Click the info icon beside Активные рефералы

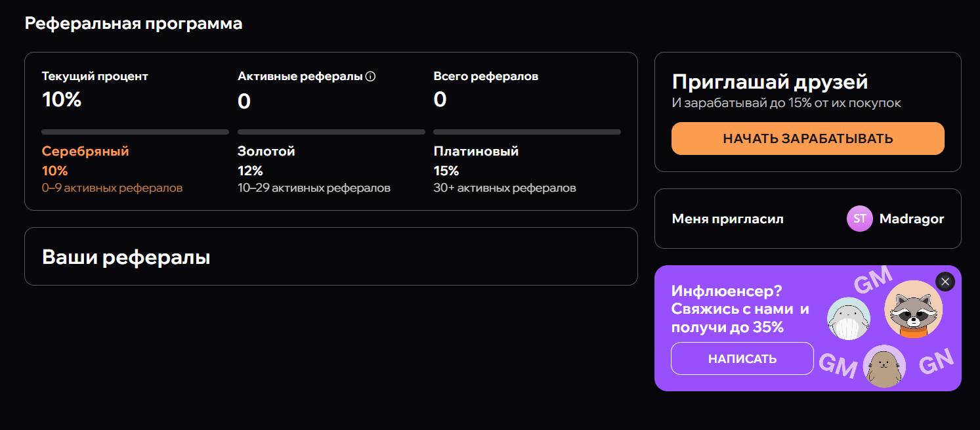point(370,77)
